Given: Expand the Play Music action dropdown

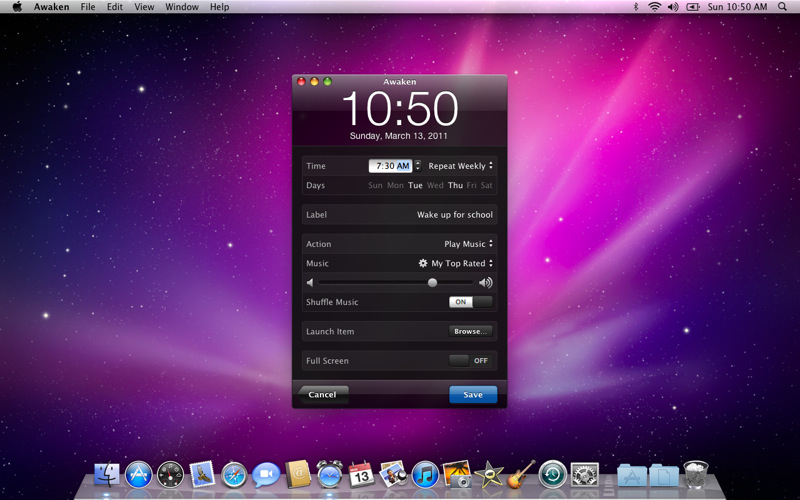Looking at the screenshot, I should click(x=468, y=244).
